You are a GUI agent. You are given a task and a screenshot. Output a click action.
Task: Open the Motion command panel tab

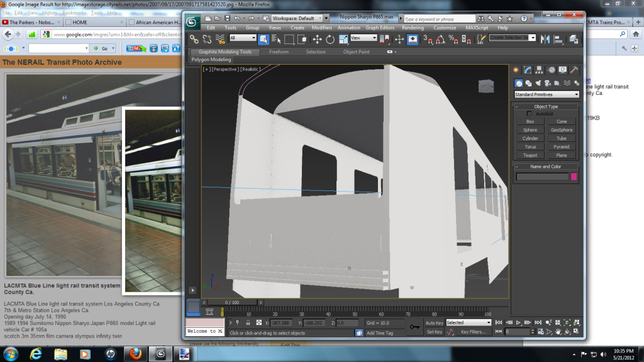[551, 70]
